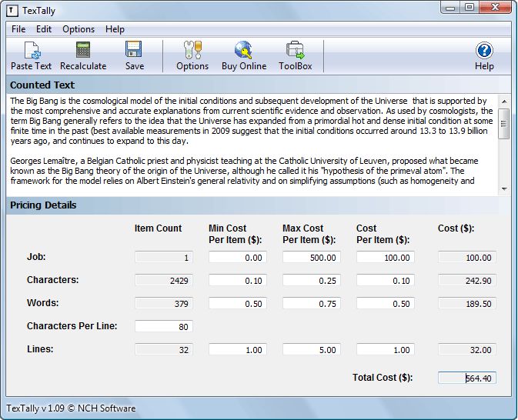Image resolution: width=518 pixels, height=420 pixels.
Task: Click the Buy Online icon
Action: pos(244,52)
